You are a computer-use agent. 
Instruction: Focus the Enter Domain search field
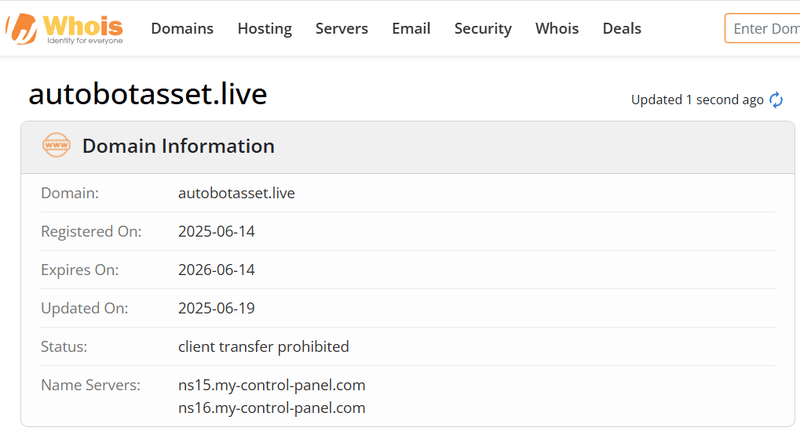[762, 29]
